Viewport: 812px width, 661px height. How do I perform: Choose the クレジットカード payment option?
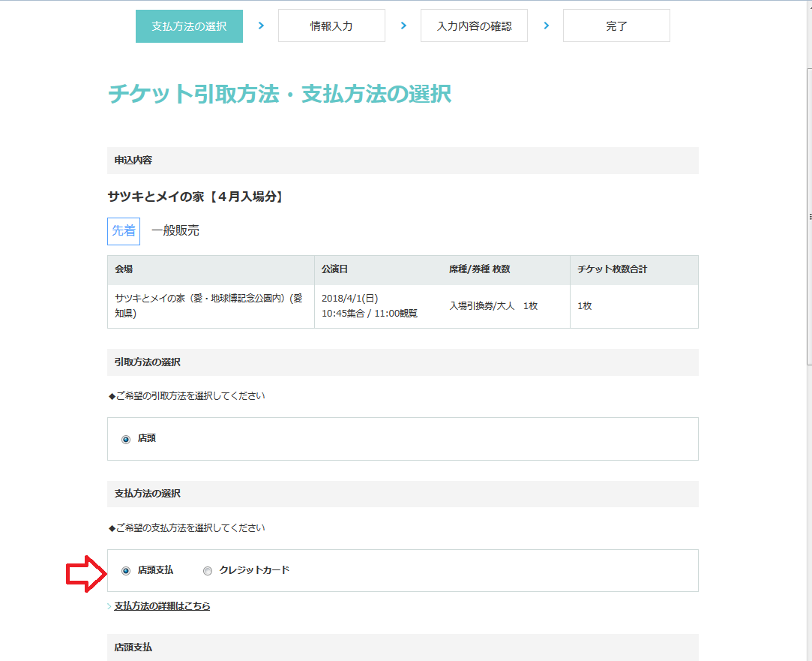tap(208, 571)
